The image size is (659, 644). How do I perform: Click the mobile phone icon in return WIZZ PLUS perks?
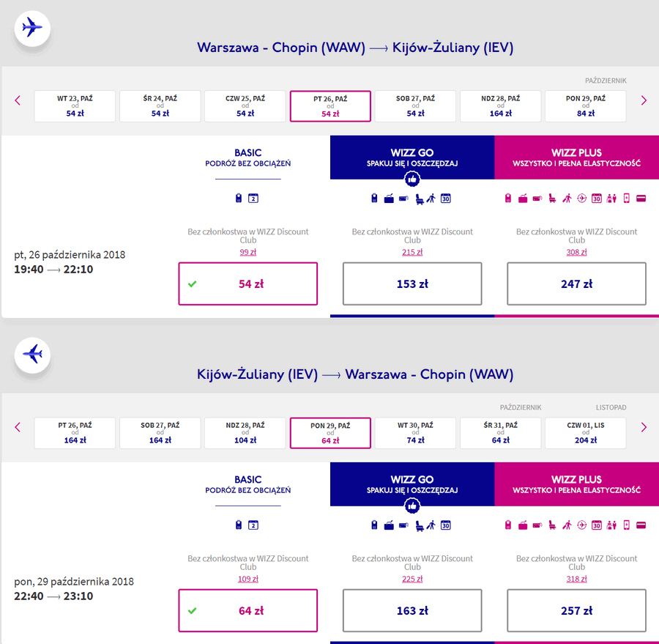coord(626,525)
